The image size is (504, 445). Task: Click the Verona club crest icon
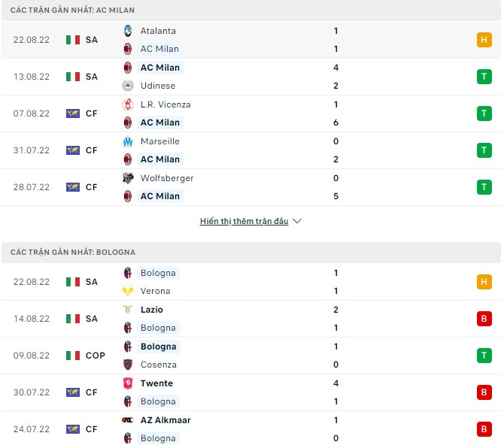128,291
